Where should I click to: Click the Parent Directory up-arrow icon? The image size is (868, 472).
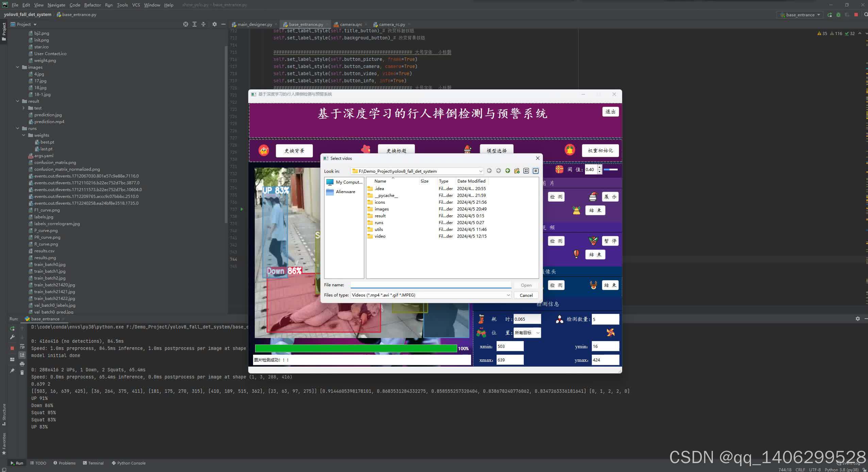click(x=507, y=171)
